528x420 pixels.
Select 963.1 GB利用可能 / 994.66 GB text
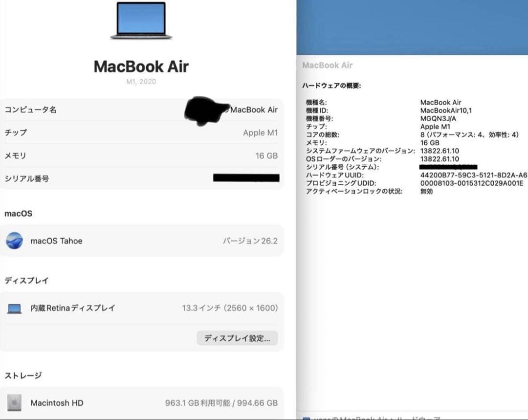point(221,403)
